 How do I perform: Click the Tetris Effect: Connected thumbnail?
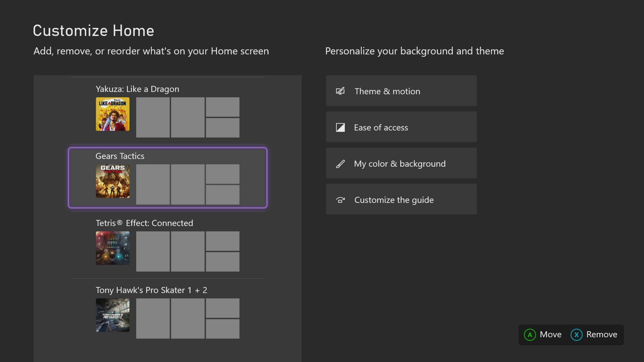point(112,248)
